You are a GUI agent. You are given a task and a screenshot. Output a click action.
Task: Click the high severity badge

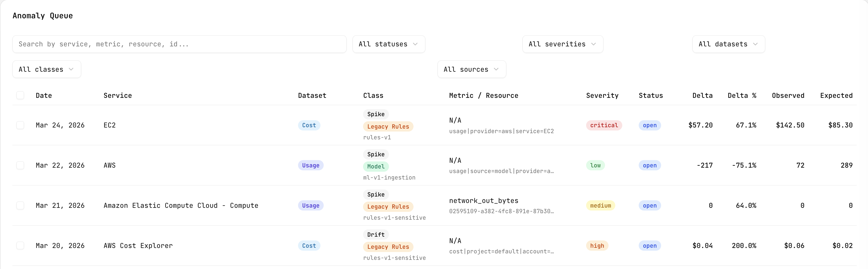tap(597, 246)
